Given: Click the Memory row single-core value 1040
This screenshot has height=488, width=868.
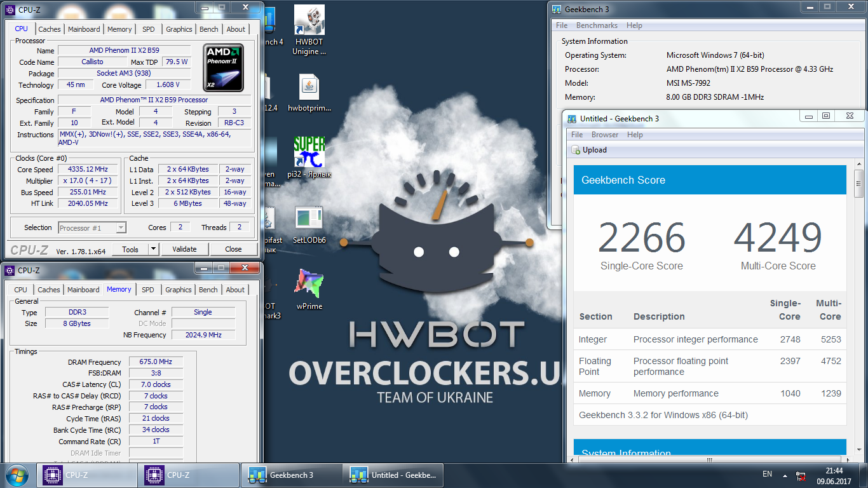Looking at the screenshot, I should pyautogui.click(x=790, y=393).
